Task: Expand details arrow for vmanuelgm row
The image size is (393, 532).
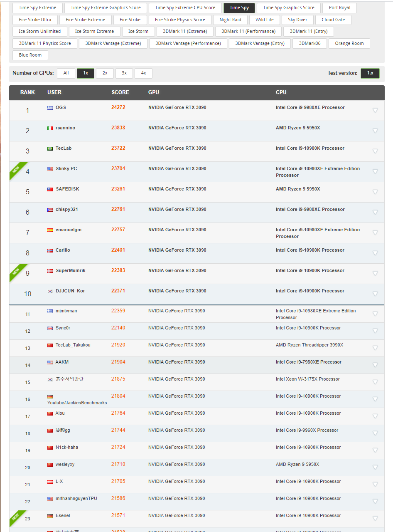Action: (x=375, y=233)
